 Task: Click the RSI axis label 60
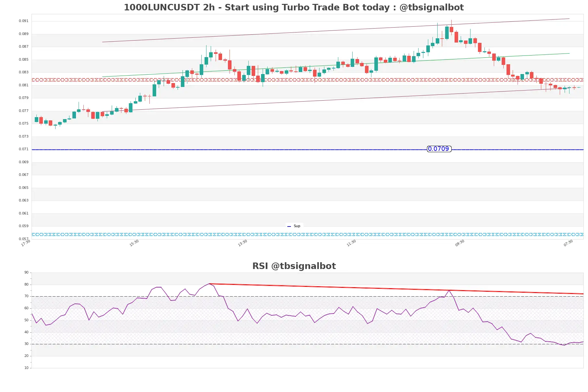(26, 308)
